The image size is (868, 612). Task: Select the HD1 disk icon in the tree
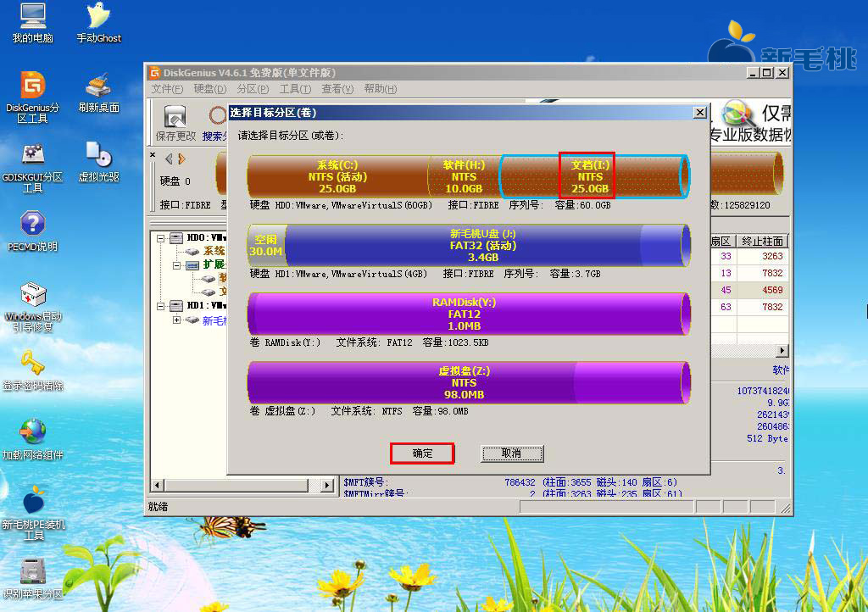[176, 305]
